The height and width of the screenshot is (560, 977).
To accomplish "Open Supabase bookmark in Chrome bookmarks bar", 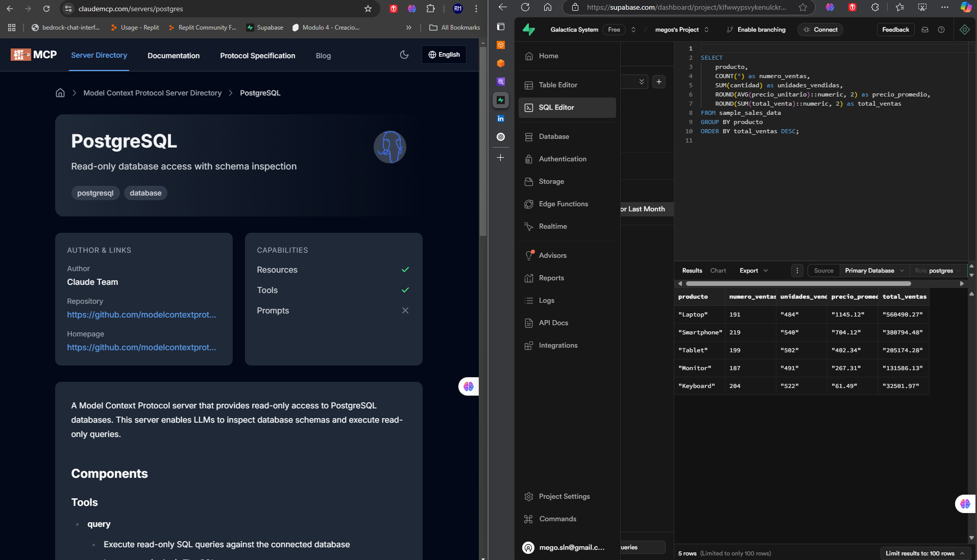I will tap(265, 28).
